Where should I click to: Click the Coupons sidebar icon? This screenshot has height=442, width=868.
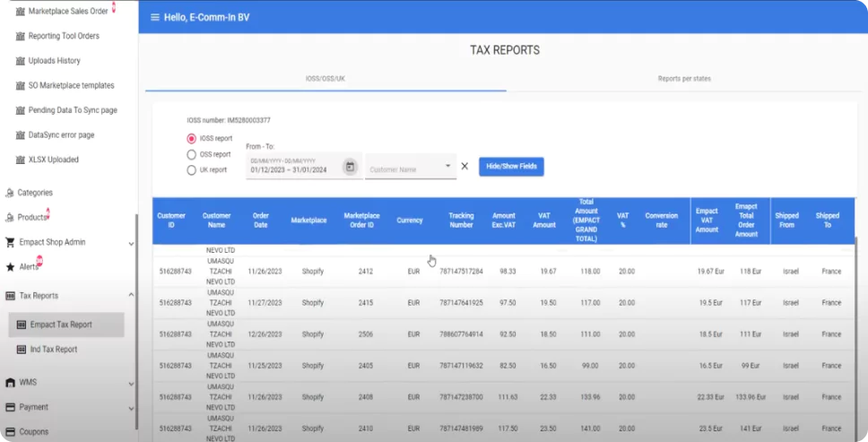[x=10, y=431]
